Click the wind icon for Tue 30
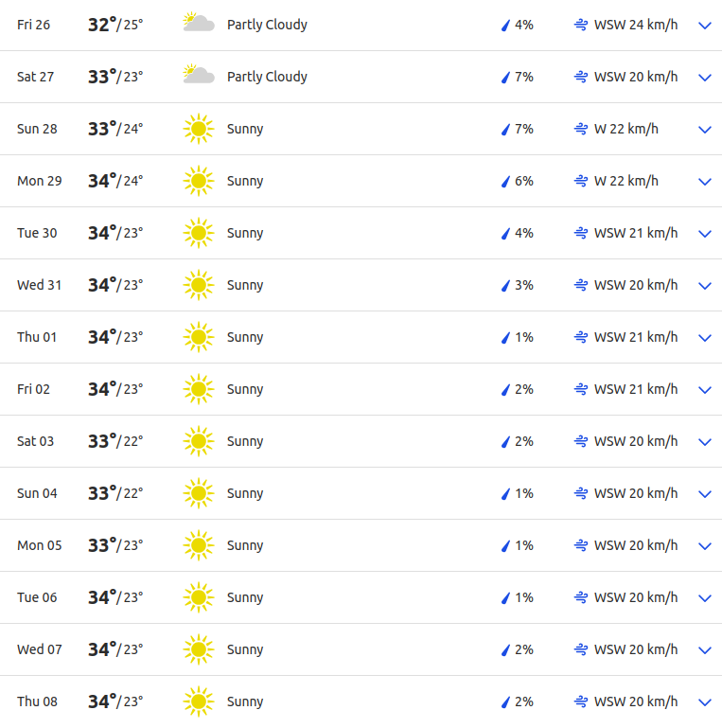722x728 pixels. click(581, 233)
